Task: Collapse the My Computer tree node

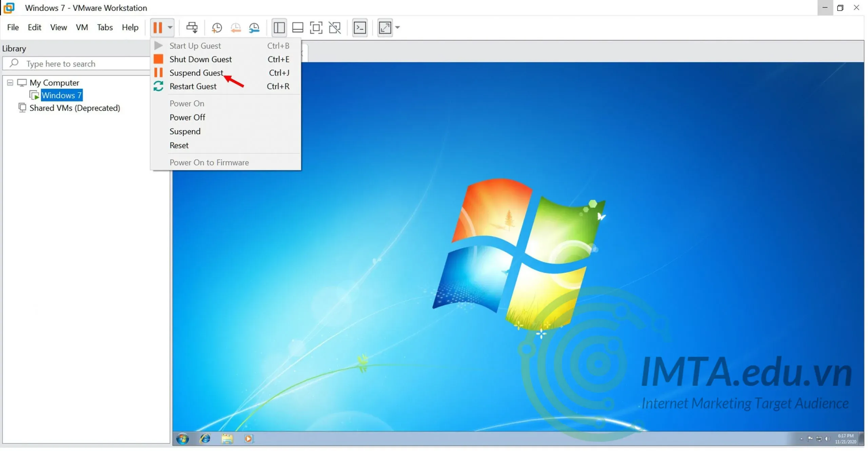Action: click(10, 83)
